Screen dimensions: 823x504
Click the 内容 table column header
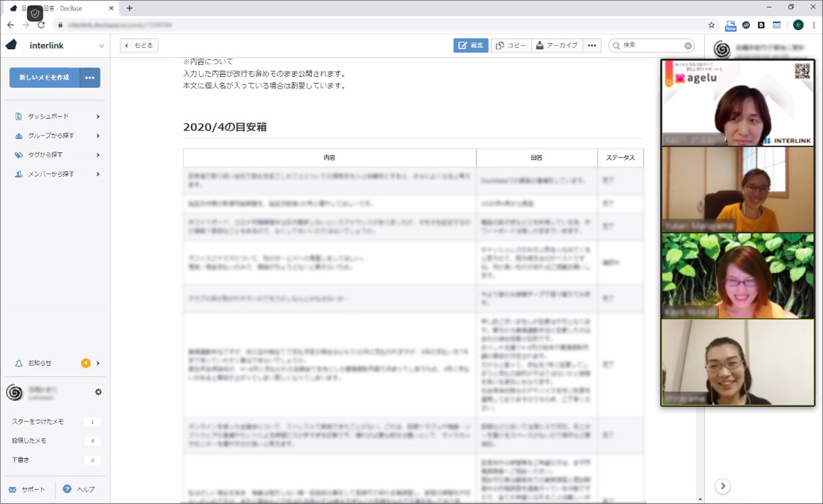(x=329, y=158)
